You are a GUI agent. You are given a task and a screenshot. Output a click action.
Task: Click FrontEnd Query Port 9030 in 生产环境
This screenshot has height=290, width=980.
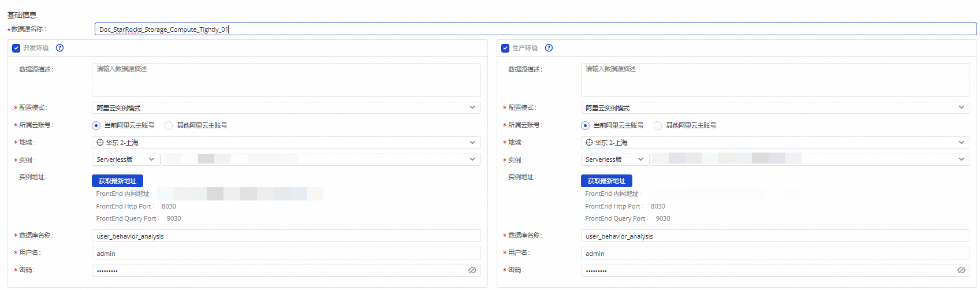click(x=628, y=218)
